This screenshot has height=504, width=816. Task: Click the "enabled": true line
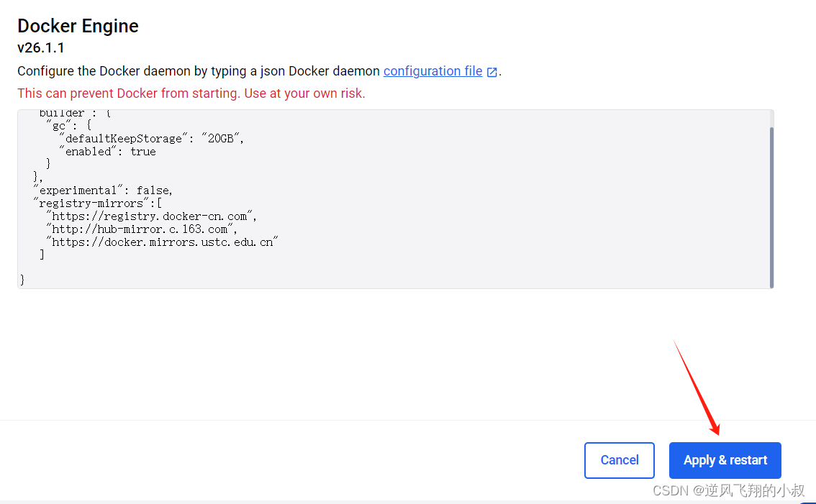pyautogui.click(x=107, y=152)
